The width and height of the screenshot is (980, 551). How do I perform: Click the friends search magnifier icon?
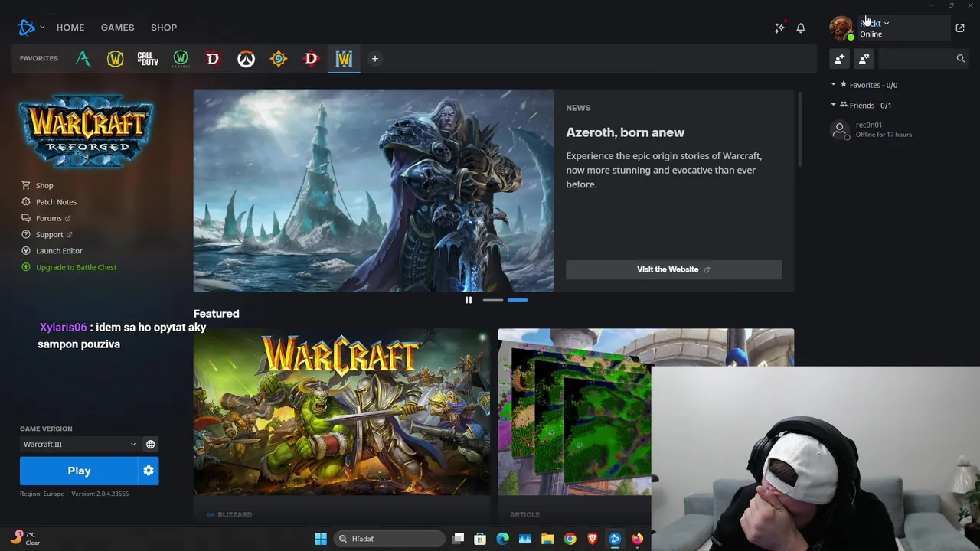coord(960,58)
